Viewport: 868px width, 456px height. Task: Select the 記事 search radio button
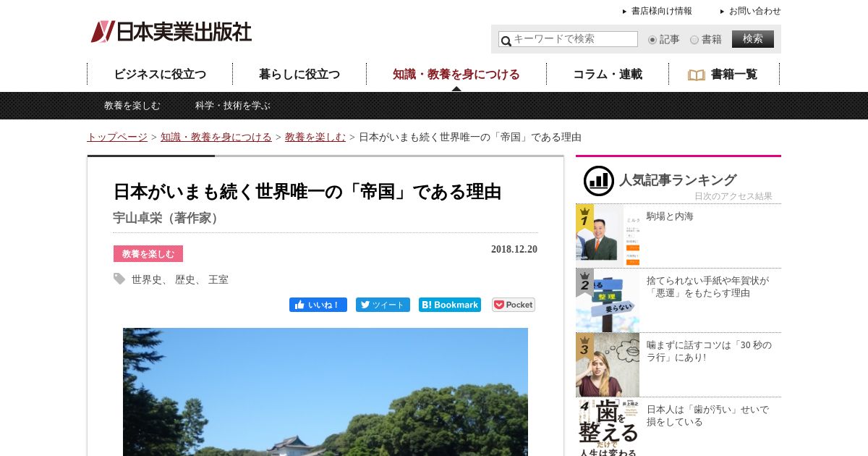[x=652, y=40]
